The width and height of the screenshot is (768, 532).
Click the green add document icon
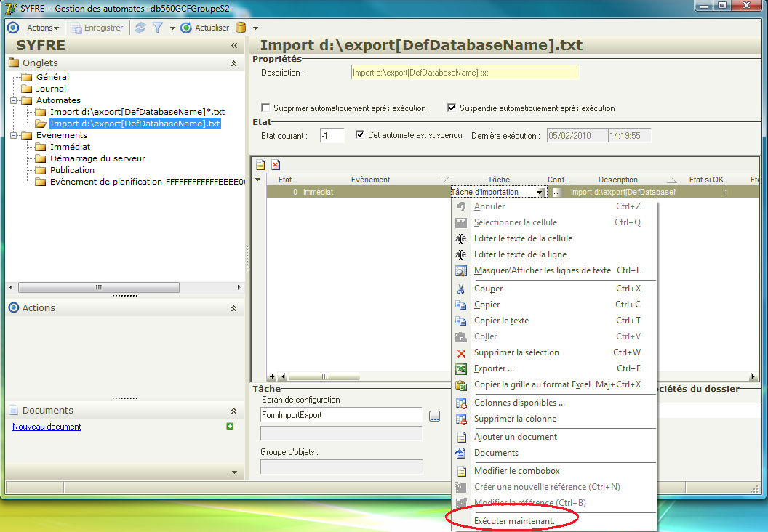pyautogui.click(x=230, y=427)
